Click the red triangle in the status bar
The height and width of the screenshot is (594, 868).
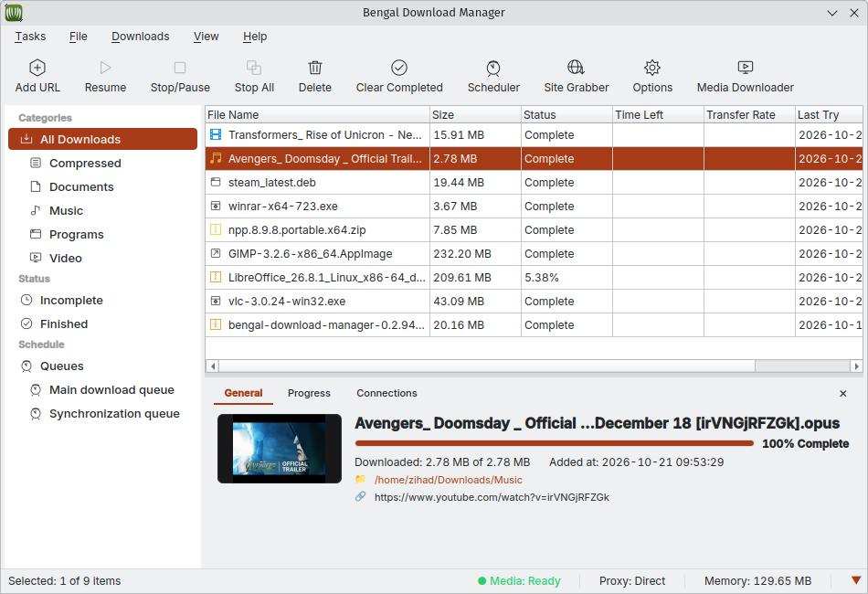tap(856, 580)
